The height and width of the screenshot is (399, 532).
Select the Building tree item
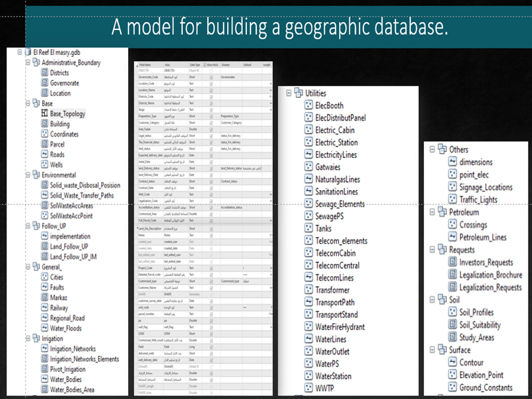(x=60, y=123)
